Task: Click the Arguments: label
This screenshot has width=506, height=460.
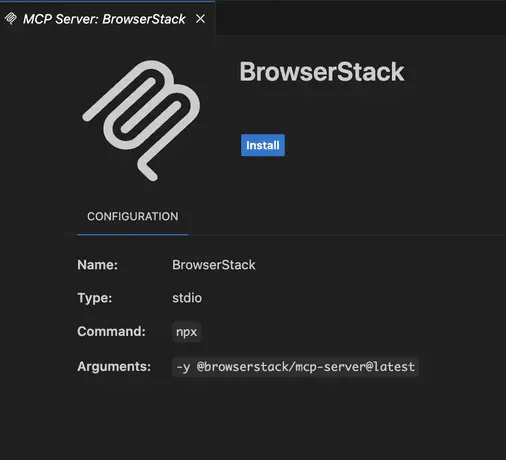Action: click(x=114, y=367)
